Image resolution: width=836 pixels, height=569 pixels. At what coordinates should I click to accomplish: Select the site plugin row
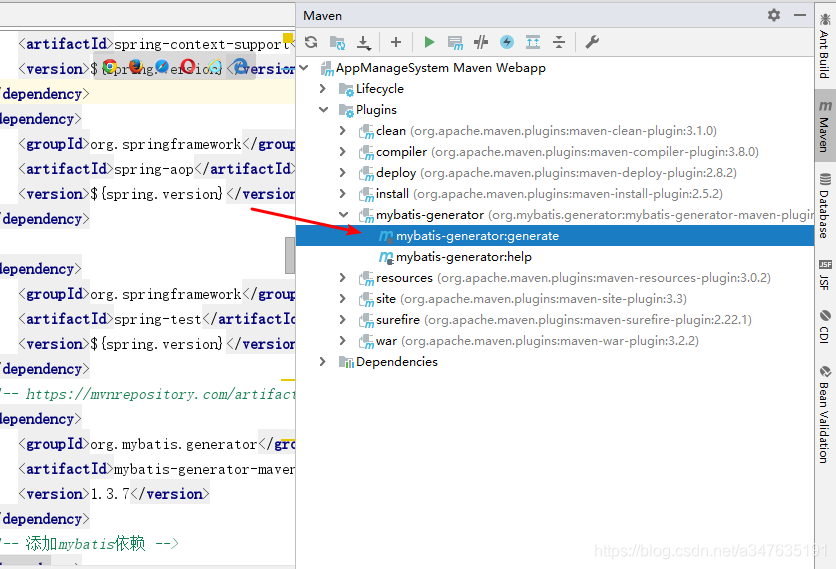tap(555, 299)
